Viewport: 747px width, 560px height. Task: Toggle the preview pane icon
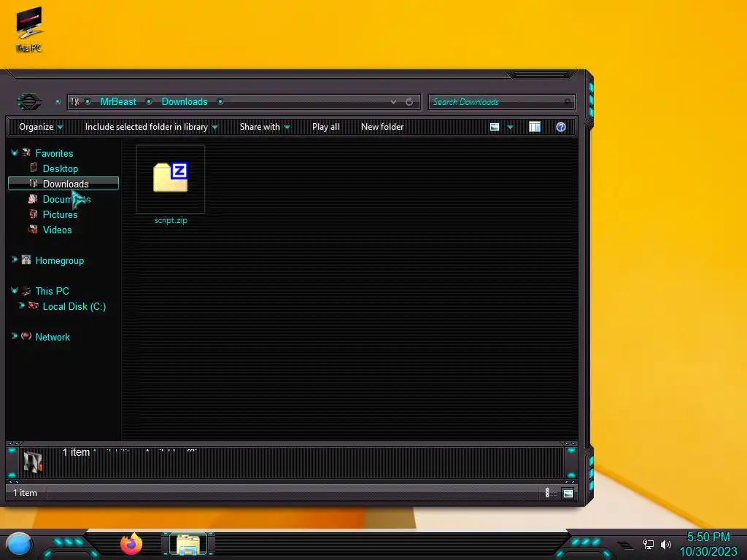tap(535, 127)
